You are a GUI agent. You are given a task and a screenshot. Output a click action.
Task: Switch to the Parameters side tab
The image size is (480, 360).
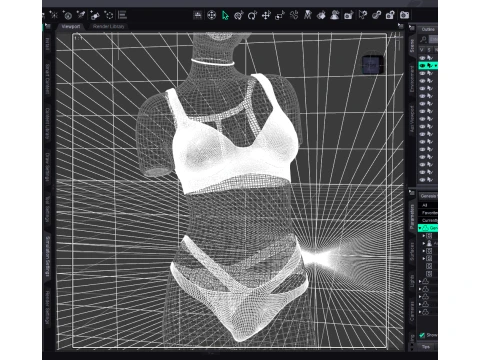click(x=412, y=217)
